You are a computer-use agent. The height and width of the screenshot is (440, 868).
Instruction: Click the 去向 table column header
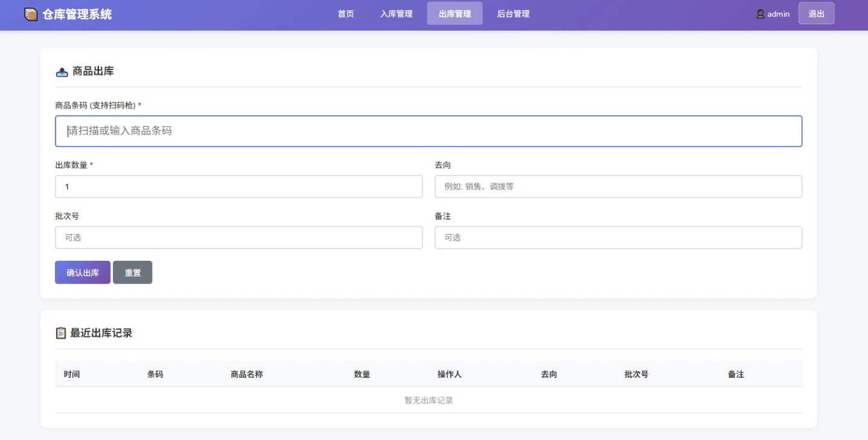(x=549, y=374)
